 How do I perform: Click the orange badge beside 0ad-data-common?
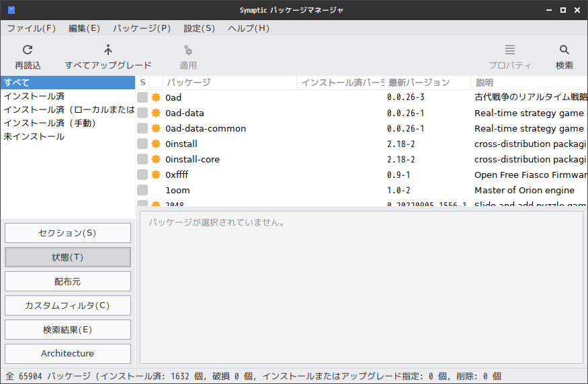(156, 128)
